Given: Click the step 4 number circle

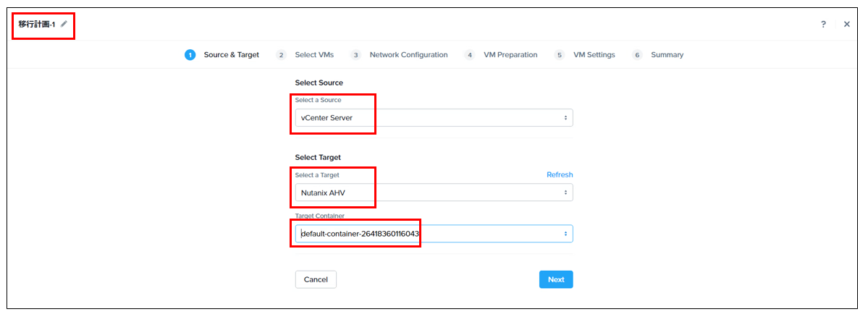Looking at the screenshot, I should 470,55.
